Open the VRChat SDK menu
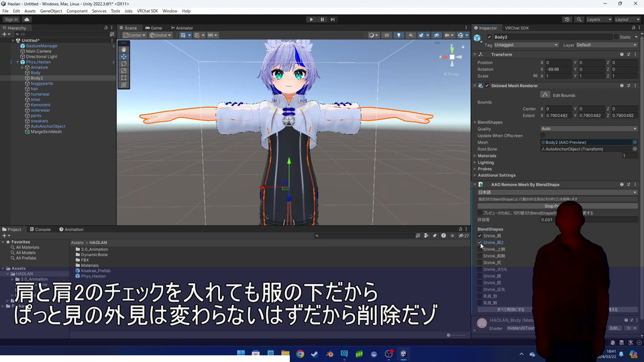The image size is (644, 362). pos(147,11)
